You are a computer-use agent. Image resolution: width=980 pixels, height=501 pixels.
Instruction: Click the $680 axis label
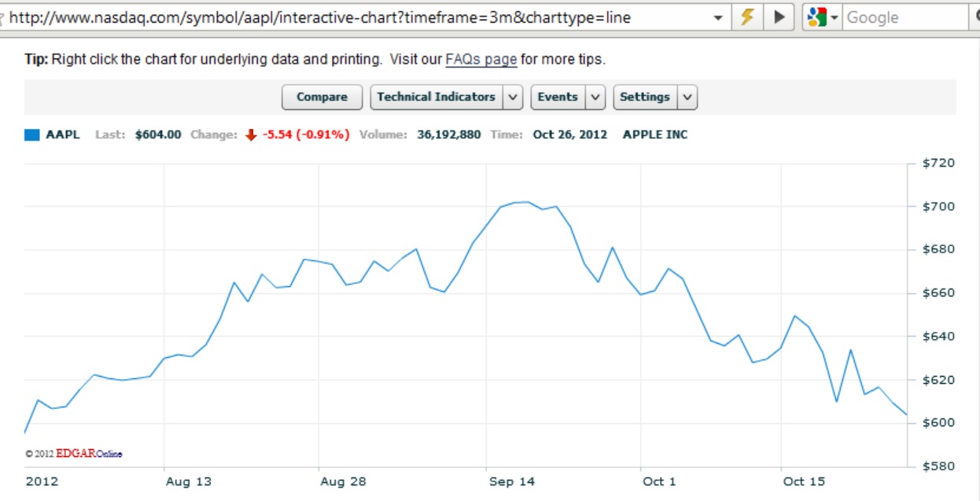point(938,250)
